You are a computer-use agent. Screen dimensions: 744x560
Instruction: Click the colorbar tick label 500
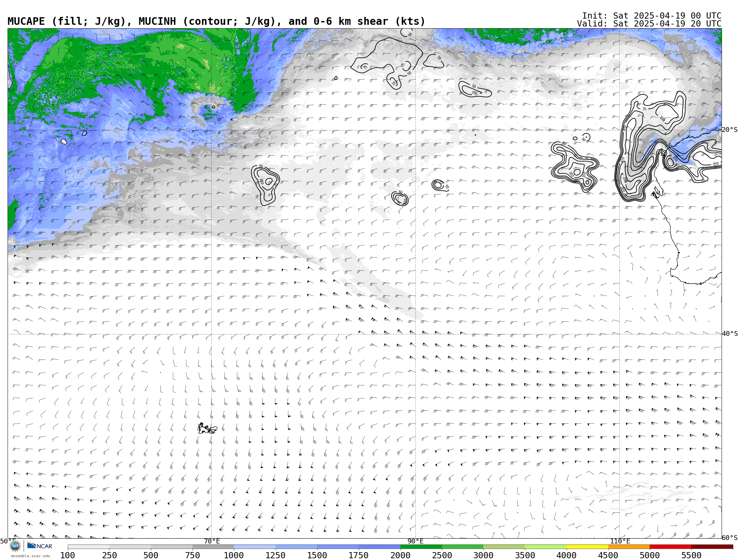point(151,555)
